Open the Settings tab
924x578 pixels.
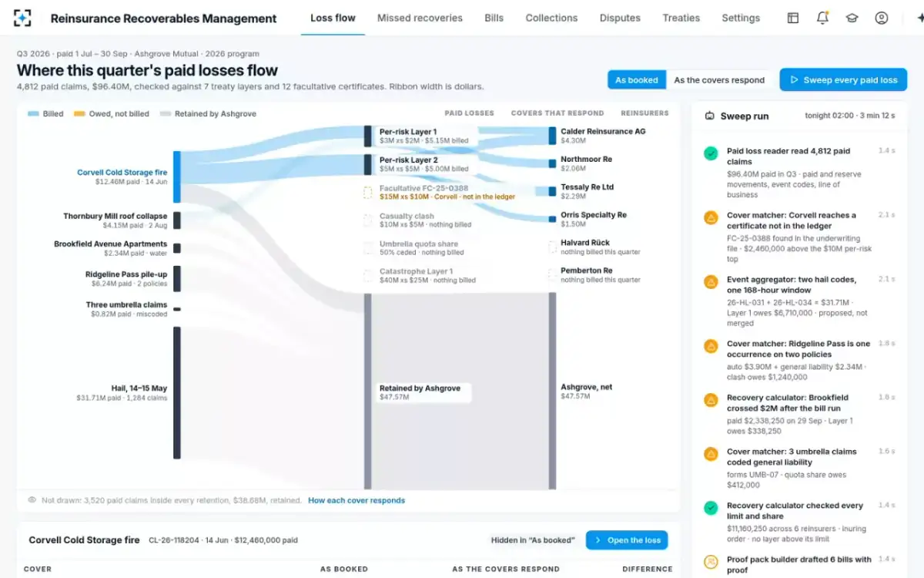click(741, 18)
